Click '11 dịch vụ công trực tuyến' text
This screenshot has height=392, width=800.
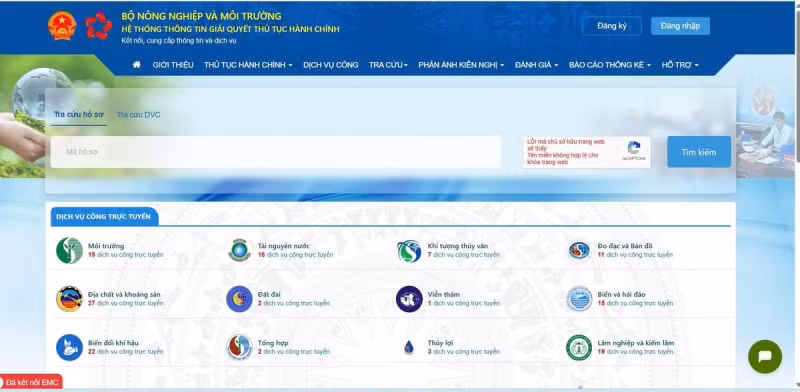[x=635, y=255]
